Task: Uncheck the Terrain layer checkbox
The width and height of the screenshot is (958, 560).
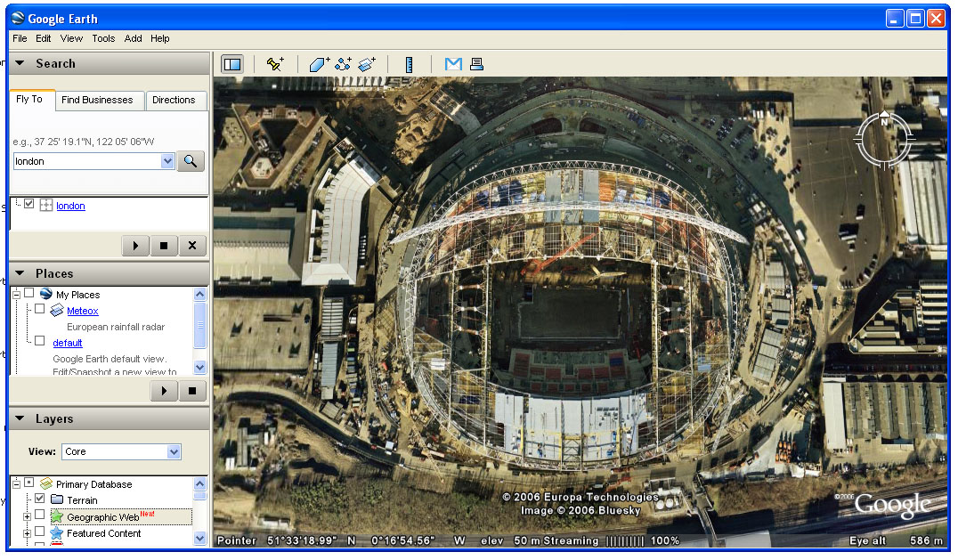Action: point(40,499)
